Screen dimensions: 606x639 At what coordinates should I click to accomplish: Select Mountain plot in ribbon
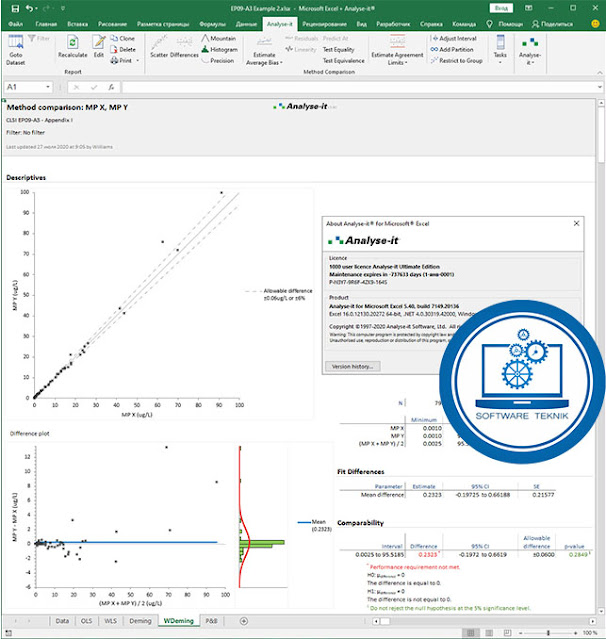219,38
